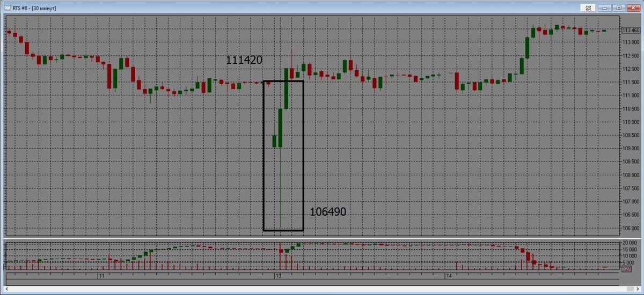Click the 108 000 price axis label
644x295 pixels.
[631, 175]
